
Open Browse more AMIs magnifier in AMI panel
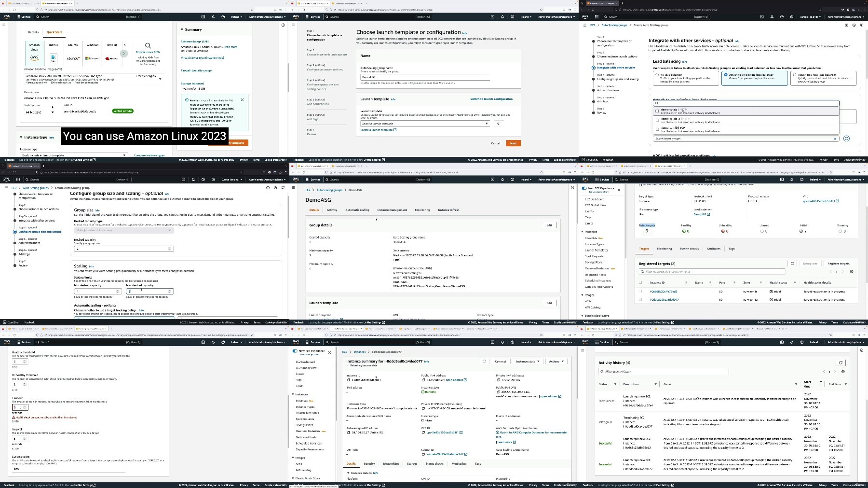click(x=148, y=45)
